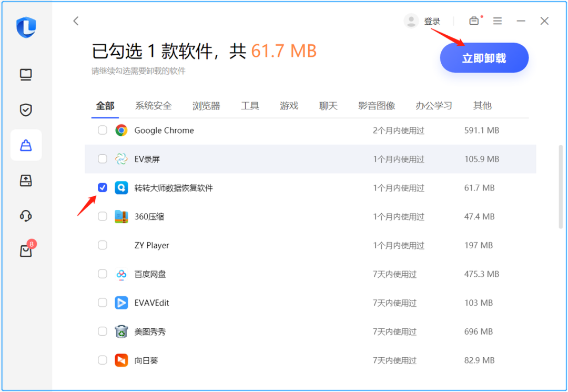
Task: Click the 请继续勾选需要卸载的软件 hint text
Action: tap(138, 71)
